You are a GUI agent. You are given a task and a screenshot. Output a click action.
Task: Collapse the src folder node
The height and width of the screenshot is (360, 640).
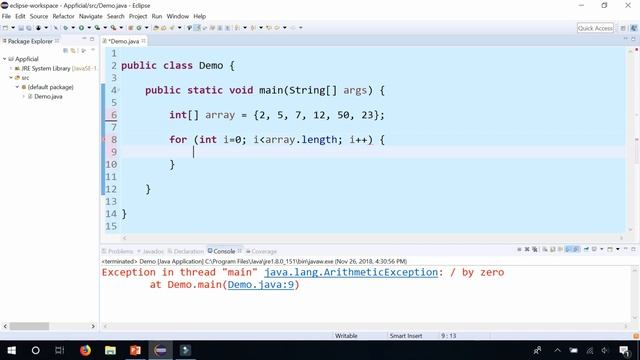point(11,78)
